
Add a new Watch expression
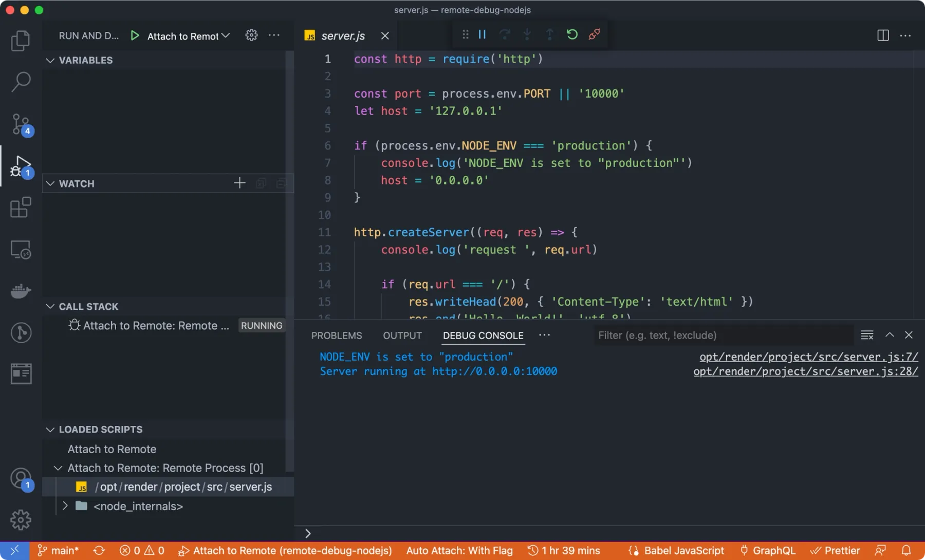(239, 183)
